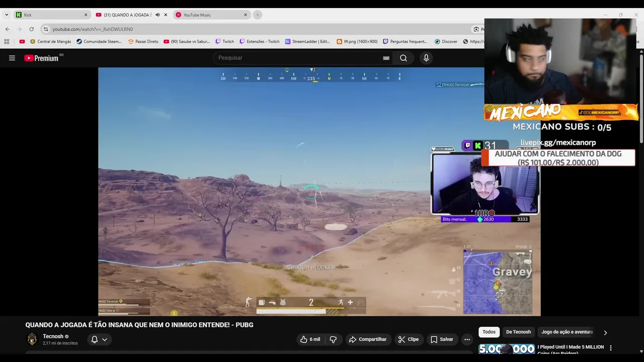Select Jogo de ação e aventura chip
Viewport: 644px width, 362px height.
tap(567, 332)
